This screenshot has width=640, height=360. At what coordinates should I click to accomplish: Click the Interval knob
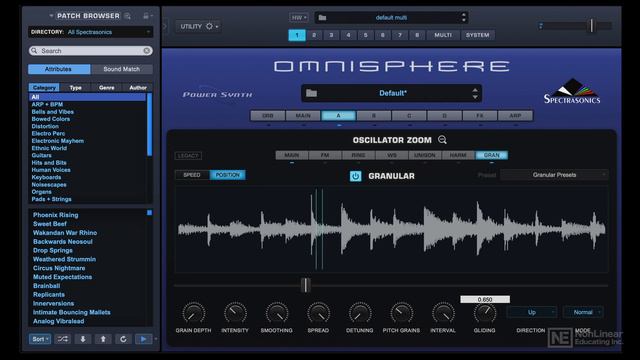point(443,313)
